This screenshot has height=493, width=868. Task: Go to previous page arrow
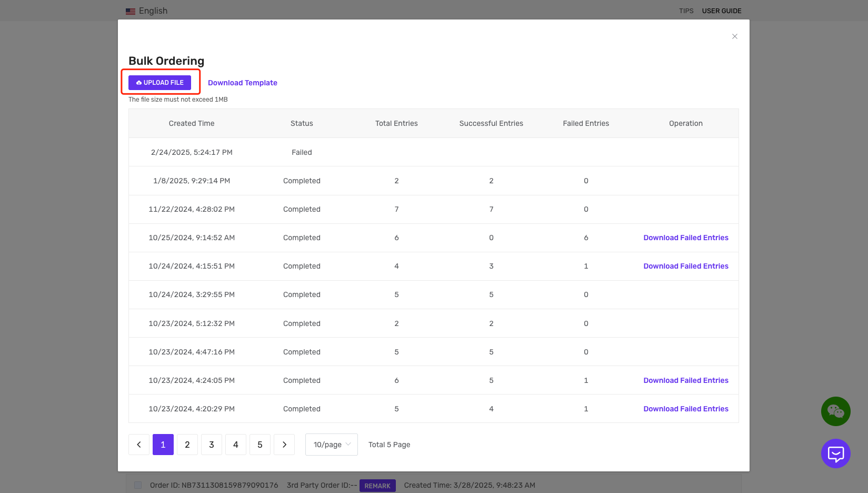(x=139, y=445)
